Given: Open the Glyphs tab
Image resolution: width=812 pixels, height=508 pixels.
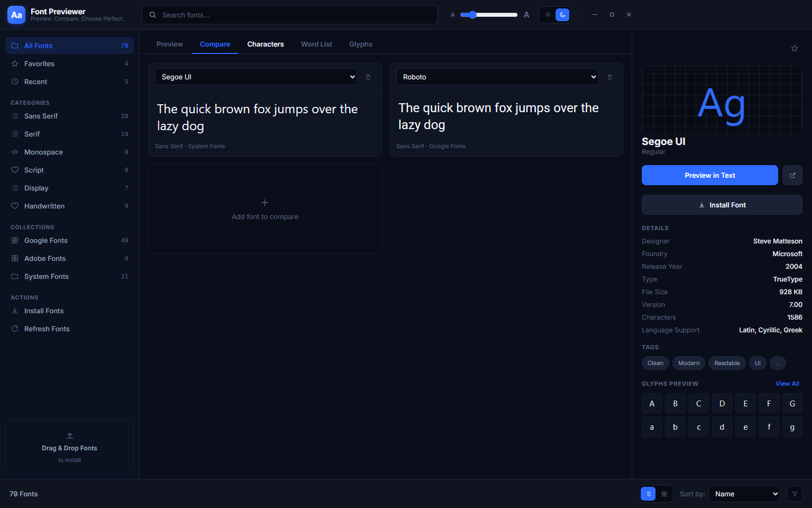Looking at the screenshot, I should coord(361,44).
